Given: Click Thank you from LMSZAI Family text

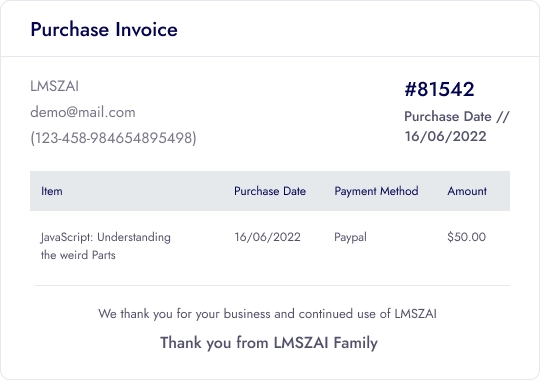Looking at the screenshot, I should pos(269,343).
